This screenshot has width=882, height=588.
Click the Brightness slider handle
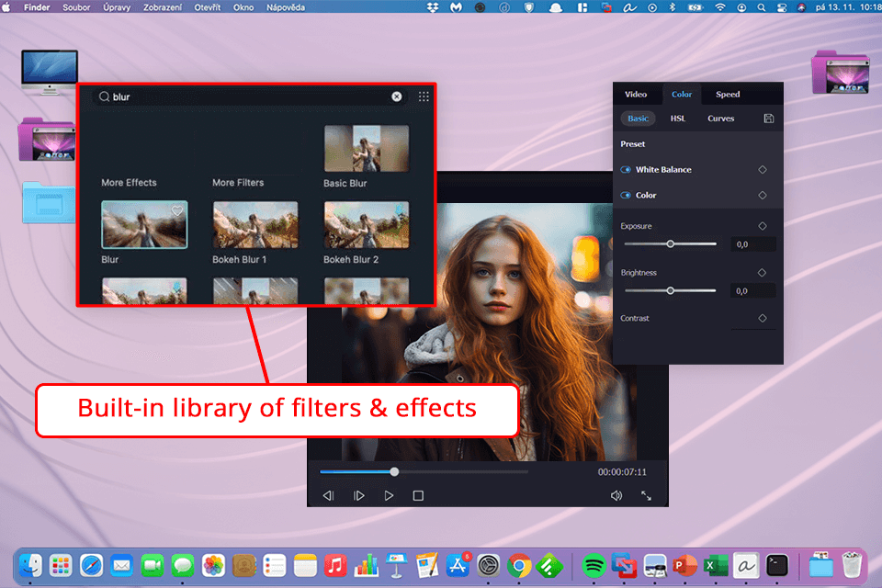pos(670,291)
